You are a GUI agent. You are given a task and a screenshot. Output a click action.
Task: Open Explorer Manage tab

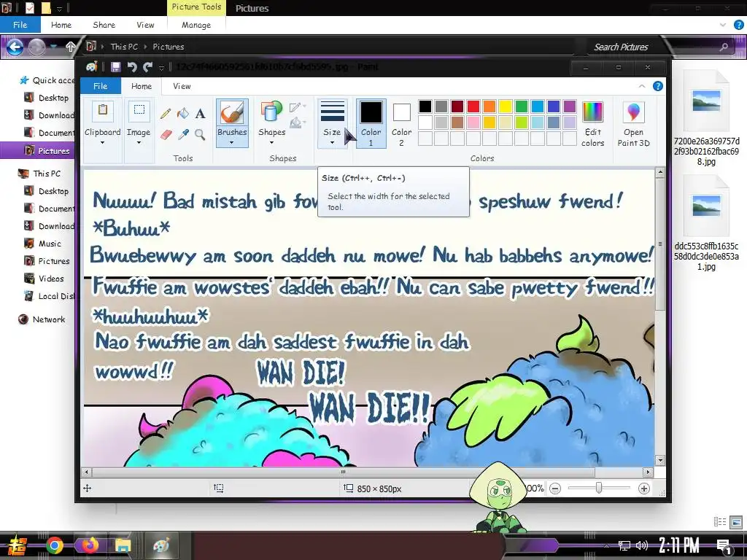coord(196,25)
